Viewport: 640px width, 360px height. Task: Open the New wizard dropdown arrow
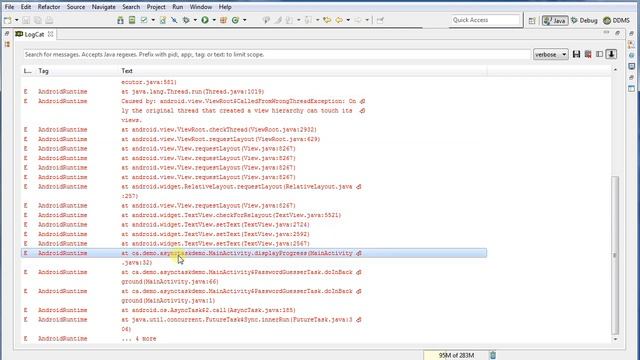tap(16, 20)
